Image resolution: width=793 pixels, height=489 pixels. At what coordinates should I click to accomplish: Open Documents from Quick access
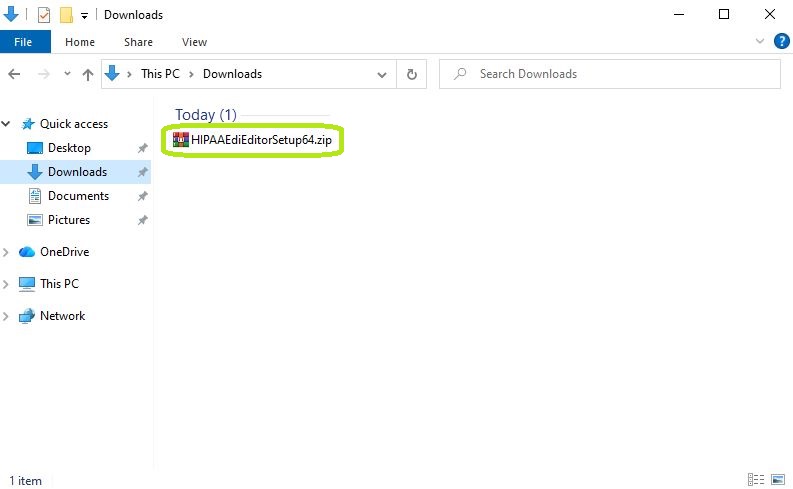point(78,196)
